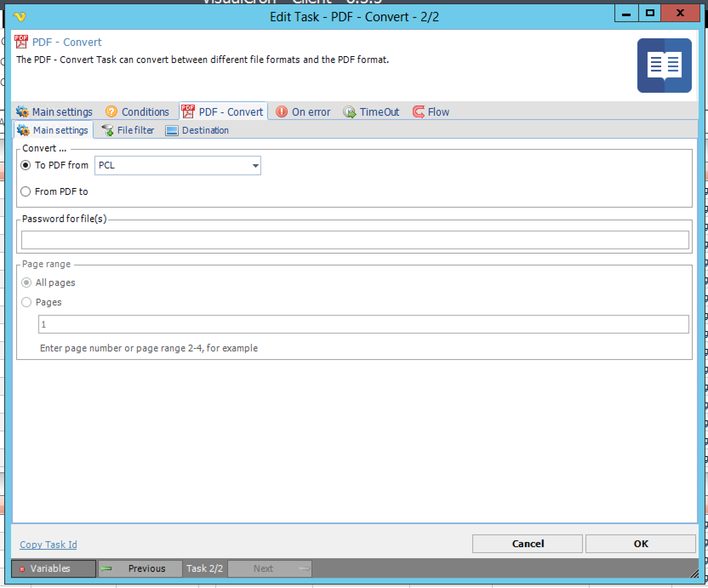
Task: Choose the Pages radio option
Action: coord(26,302)
